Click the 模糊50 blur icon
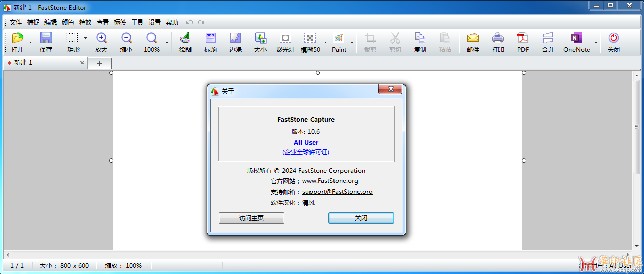 click(310, 38)
